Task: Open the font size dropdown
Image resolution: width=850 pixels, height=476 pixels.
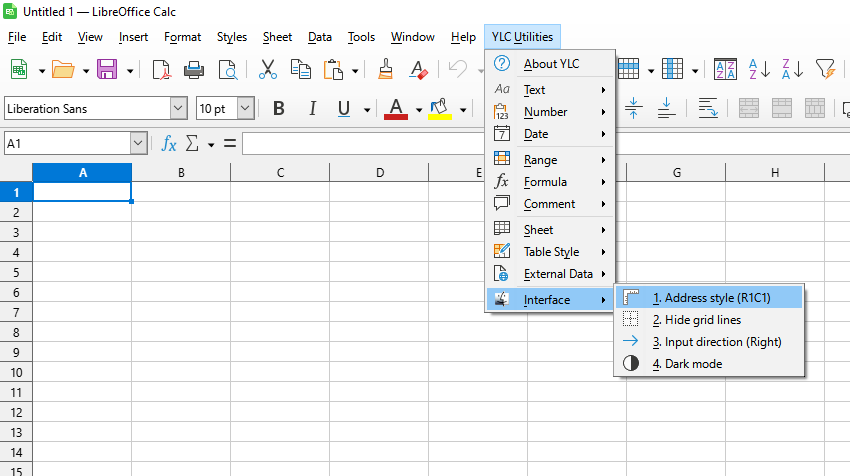Action: [x=245, y=108]
